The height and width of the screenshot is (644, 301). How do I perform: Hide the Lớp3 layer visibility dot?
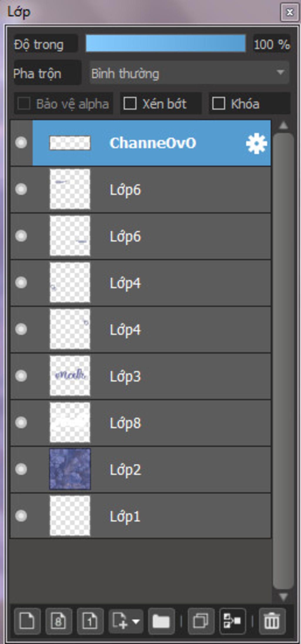pos(21,376)
